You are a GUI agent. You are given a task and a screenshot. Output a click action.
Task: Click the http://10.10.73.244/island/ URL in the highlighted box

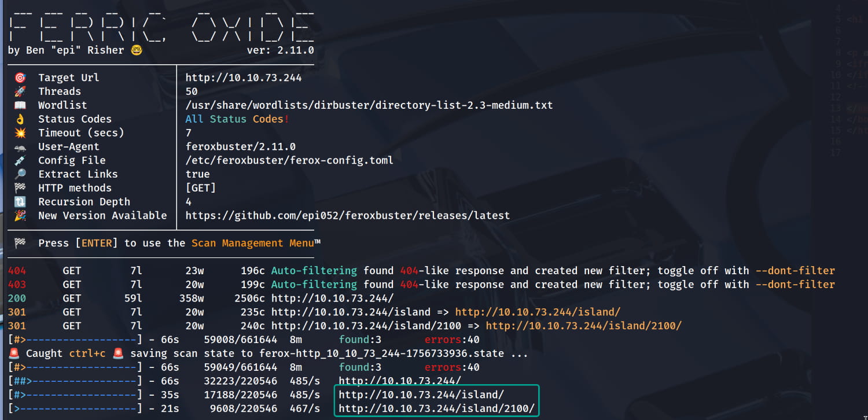[421, 395]
